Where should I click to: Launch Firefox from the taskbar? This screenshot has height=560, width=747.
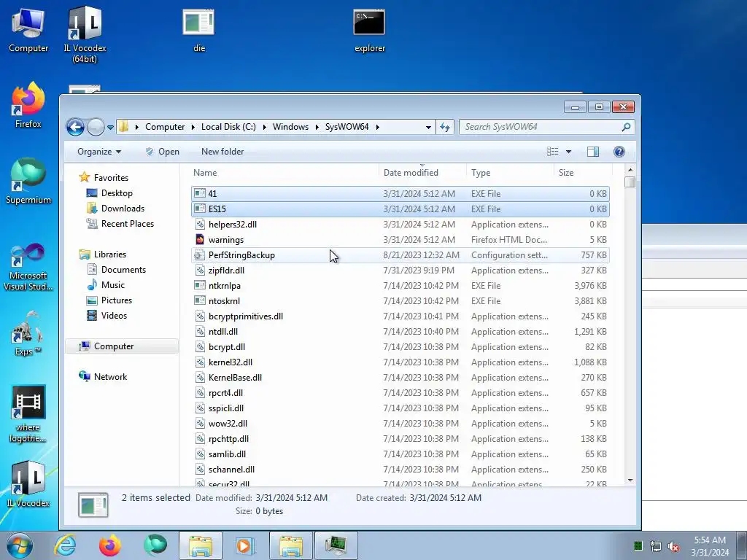110,545
